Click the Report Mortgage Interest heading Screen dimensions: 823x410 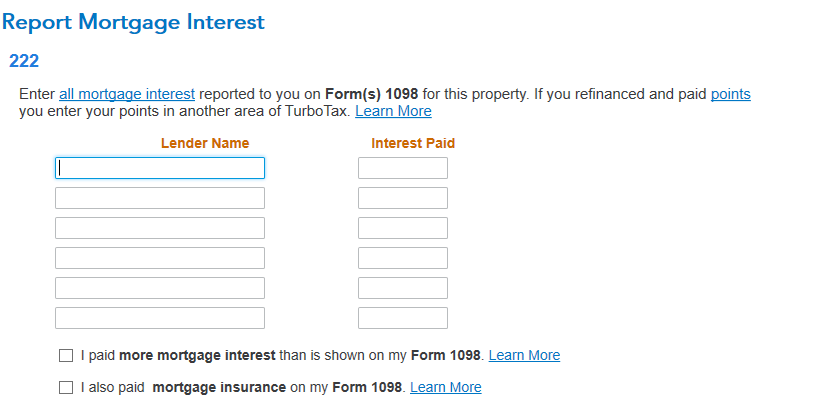(x=133, y=22)
